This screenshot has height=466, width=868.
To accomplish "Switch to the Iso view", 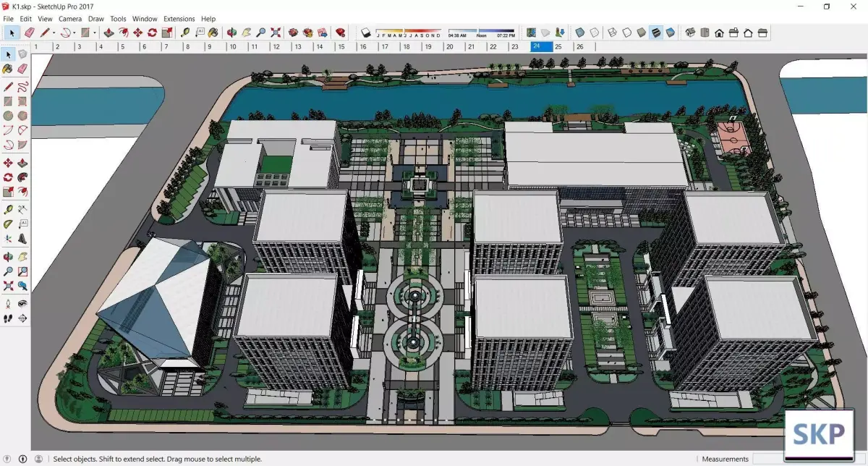I will point(690,33).
